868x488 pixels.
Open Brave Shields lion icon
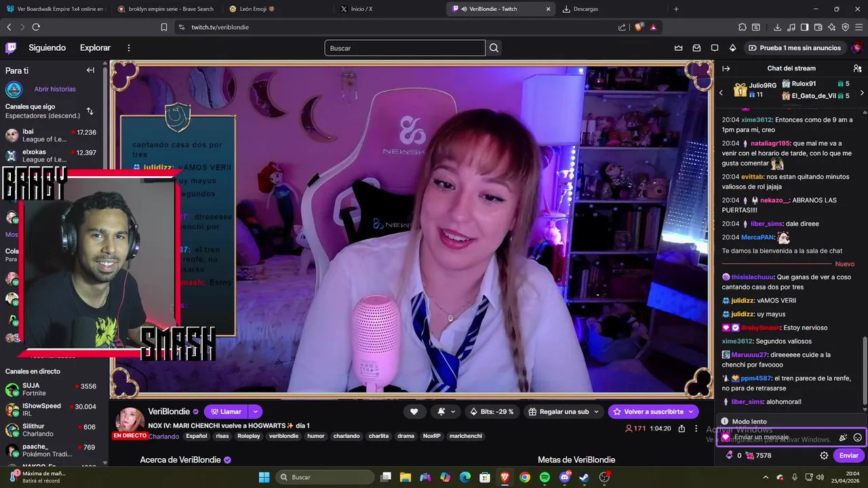point(639,27)
